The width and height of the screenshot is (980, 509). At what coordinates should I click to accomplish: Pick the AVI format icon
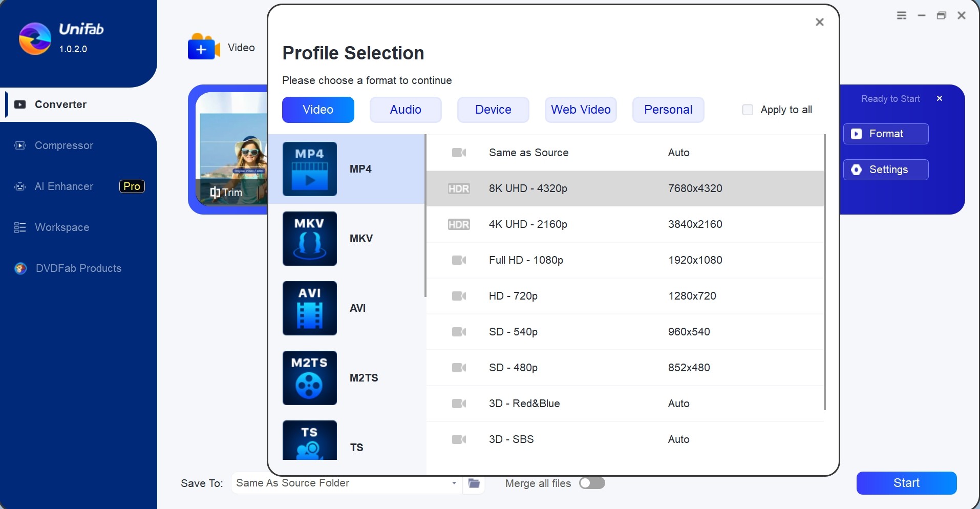point(309,308)
